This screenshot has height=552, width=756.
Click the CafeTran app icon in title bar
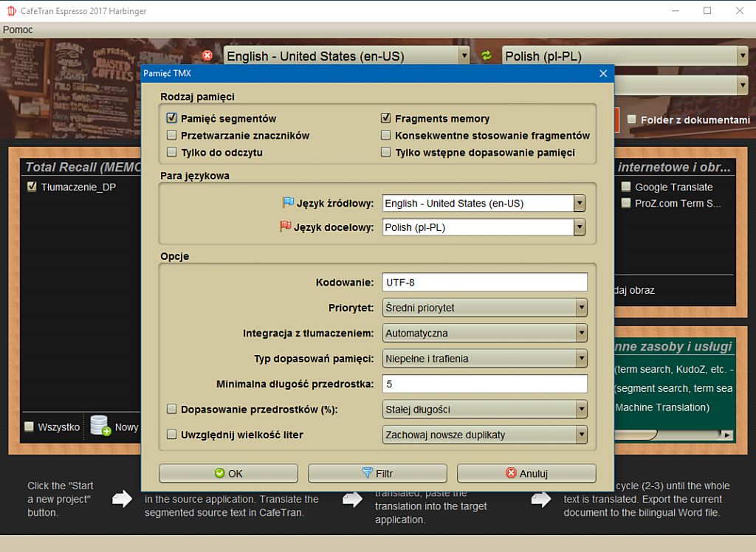click(11, 10)
